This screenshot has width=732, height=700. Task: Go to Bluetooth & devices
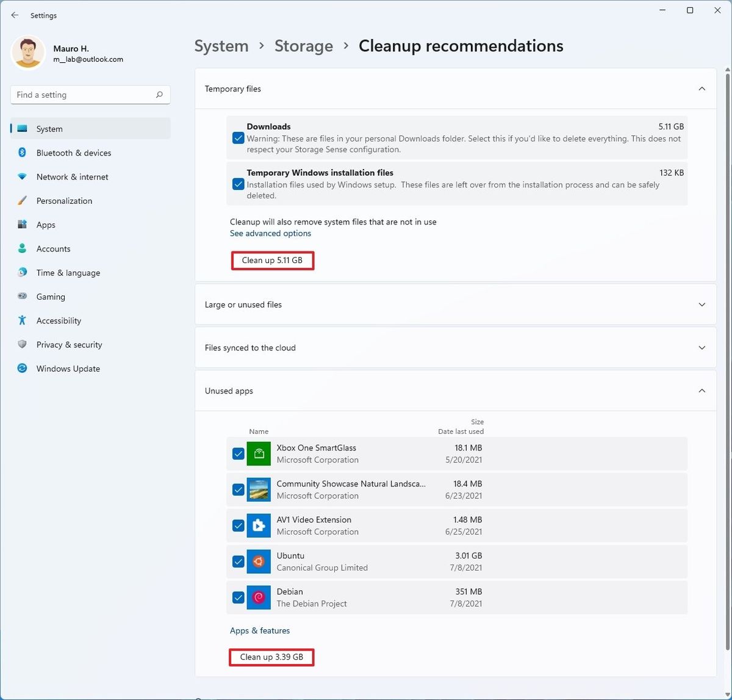coord(73,153)
